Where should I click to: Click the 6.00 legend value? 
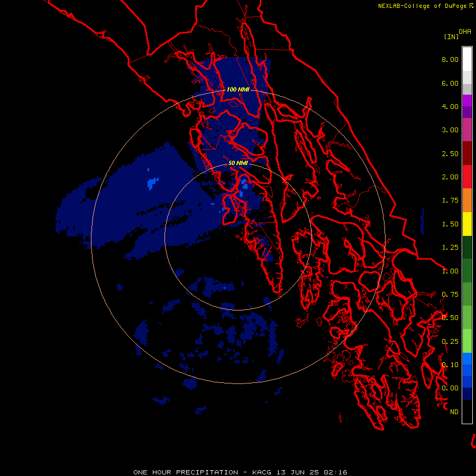coord(450,83)
